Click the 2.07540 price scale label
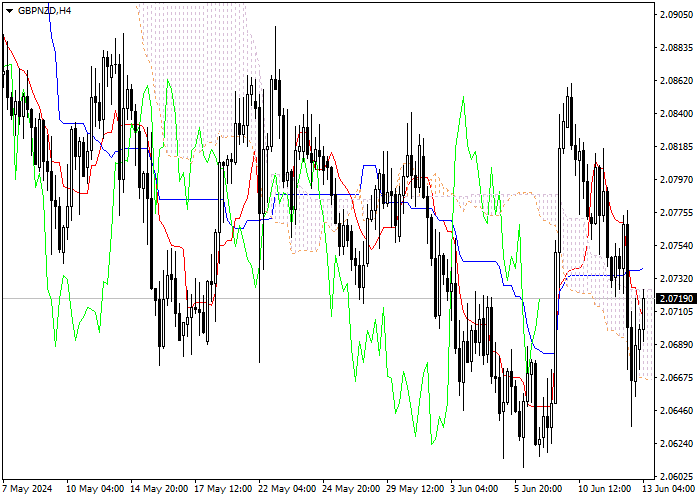Viewport: 700px width, 500px height. [676, 246]
